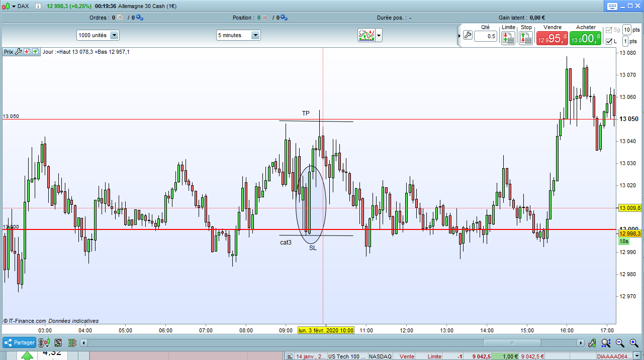This screenshot has height=360, width=644.
Task: Click the horizontal zoom magnifier with arrows
Action: [x=606, y=343]
